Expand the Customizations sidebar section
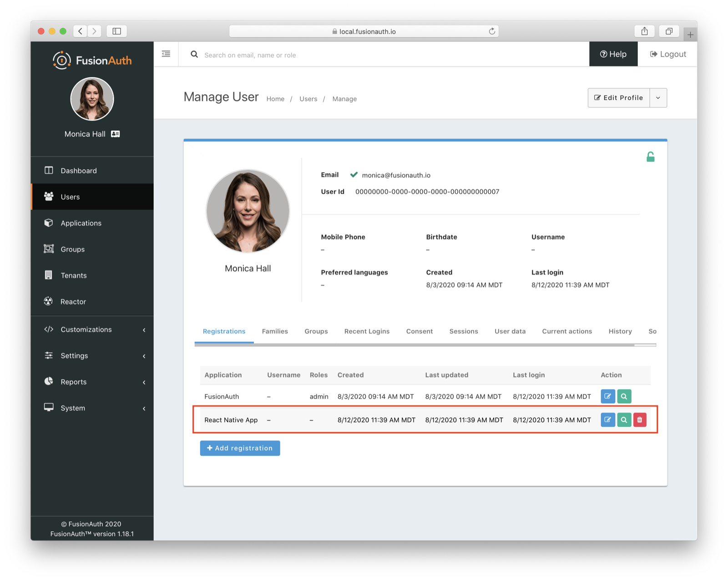Screen dimensions: 728x581 pos(92,330)
